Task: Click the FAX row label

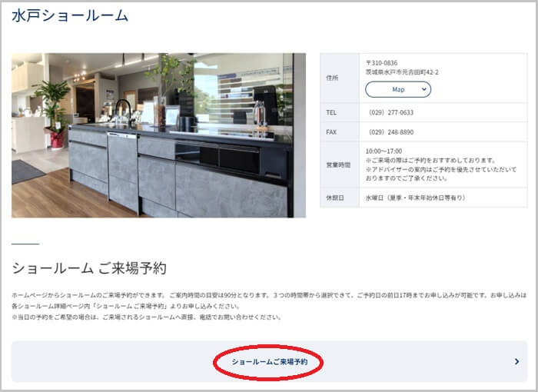Action: (331, 131)
